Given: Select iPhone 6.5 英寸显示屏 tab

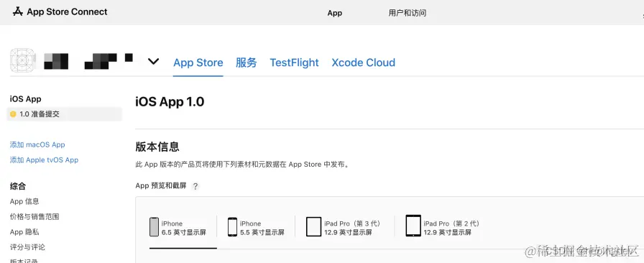Looking at the screenshot, I should point(183,227).
